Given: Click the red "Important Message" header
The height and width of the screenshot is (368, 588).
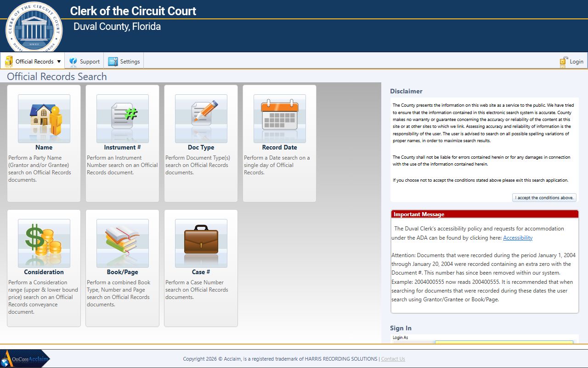Looking at the screenshot, I should click(x=485, y=214).
